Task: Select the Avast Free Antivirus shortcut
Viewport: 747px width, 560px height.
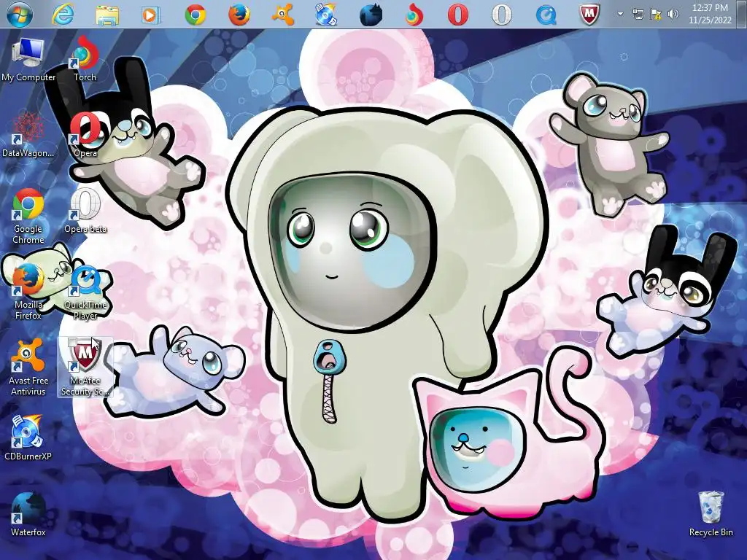Action: coord(28,367)
